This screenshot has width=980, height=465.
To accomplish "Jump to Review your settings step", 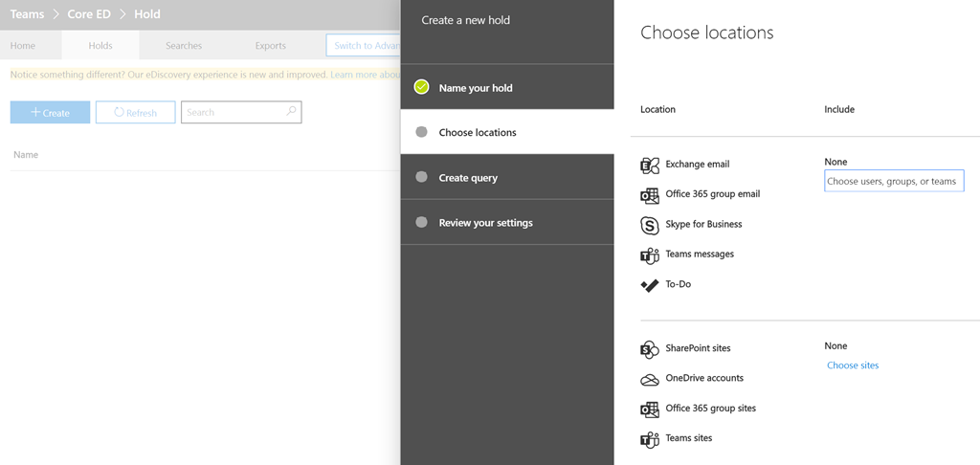I will pyautogui.click(x=485, y=222).
